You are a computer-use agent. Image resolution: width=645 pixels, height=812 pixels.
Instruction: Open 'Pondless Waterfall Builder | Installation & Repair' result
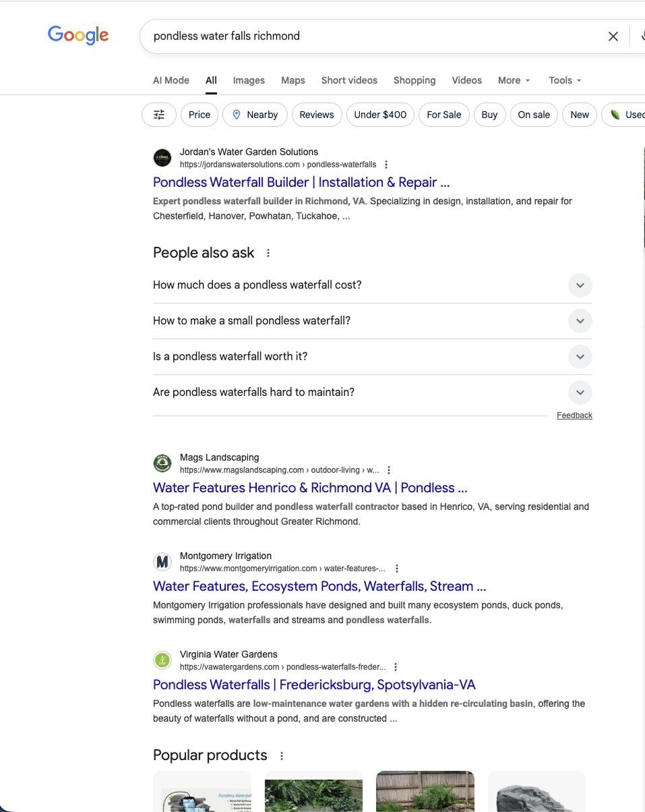[301, 182]
